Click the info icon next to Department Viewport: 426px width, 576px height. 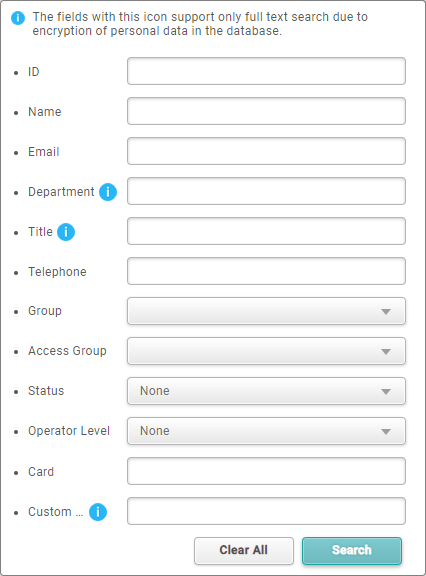tap(108, 192)
